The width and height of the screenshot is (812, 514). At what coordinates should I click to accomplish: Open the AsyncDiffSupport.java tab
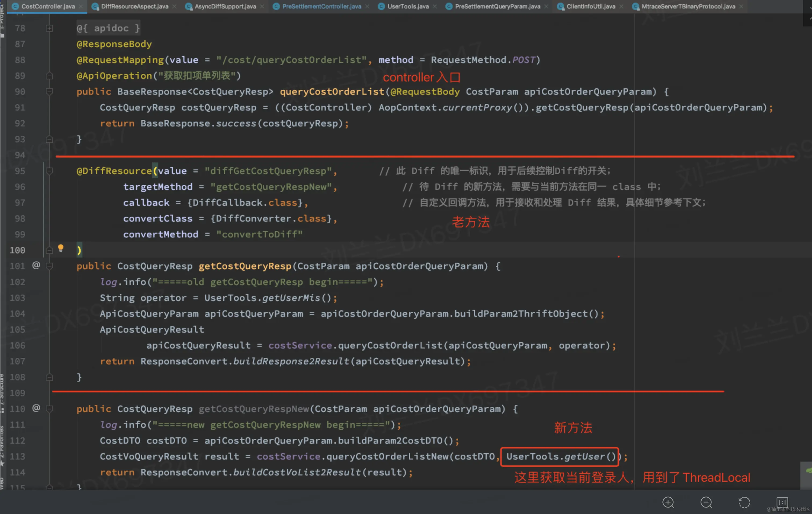(x=225, y=6)
